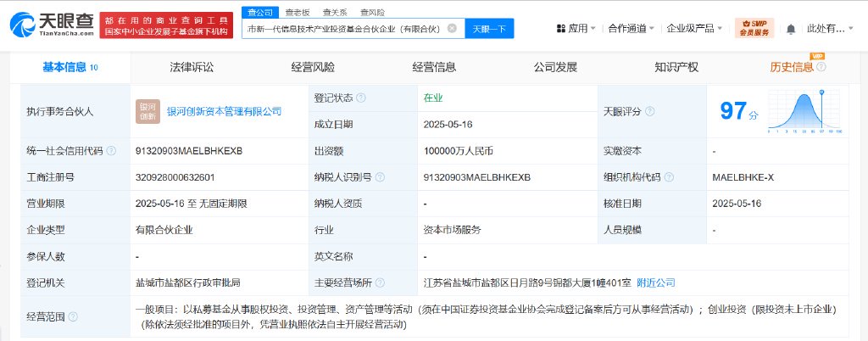
Task: Show help for 登记状态 question mark
Action: pyautogui.click(x=361, y=98)
